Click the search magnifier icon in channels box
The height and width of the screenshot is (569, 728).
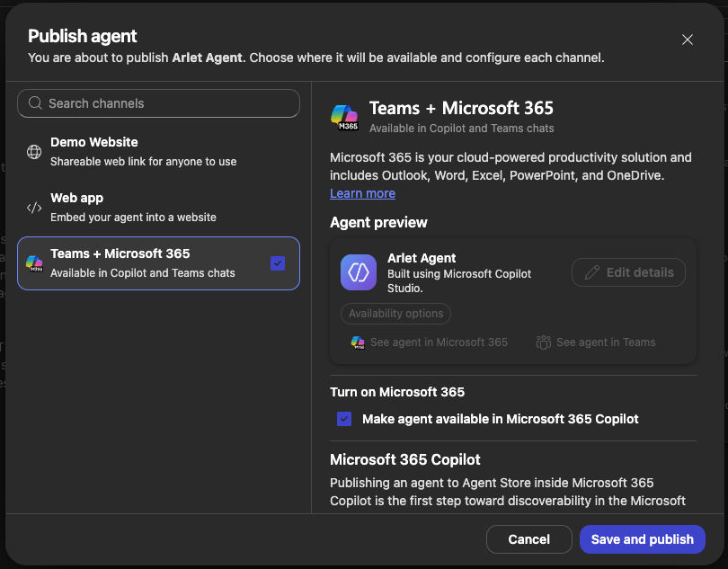(x=35, y=103)
